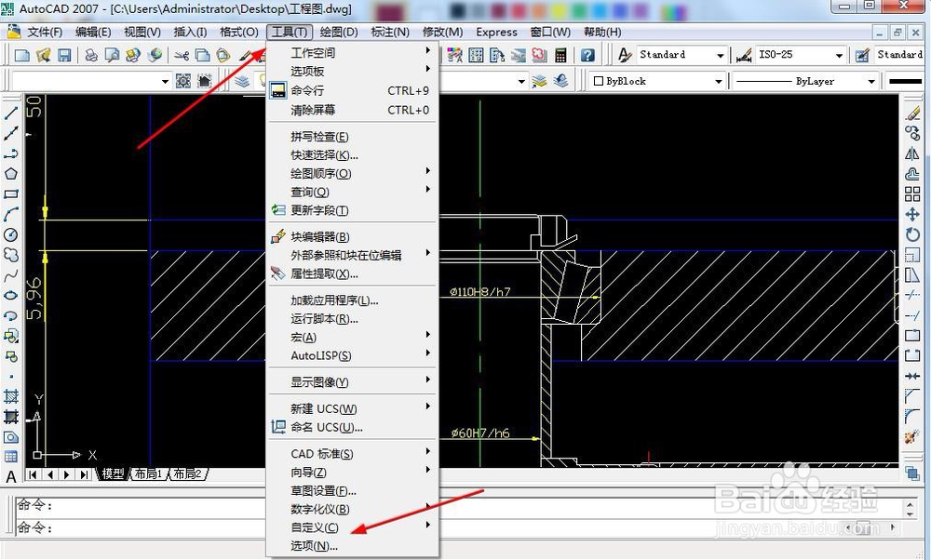Click the black lineweight preview swatch
931x560 pixels.
908,81
